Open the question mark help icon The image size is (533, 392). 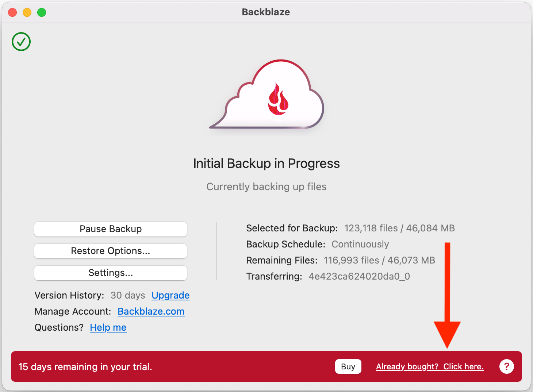(x=507, y=366)
